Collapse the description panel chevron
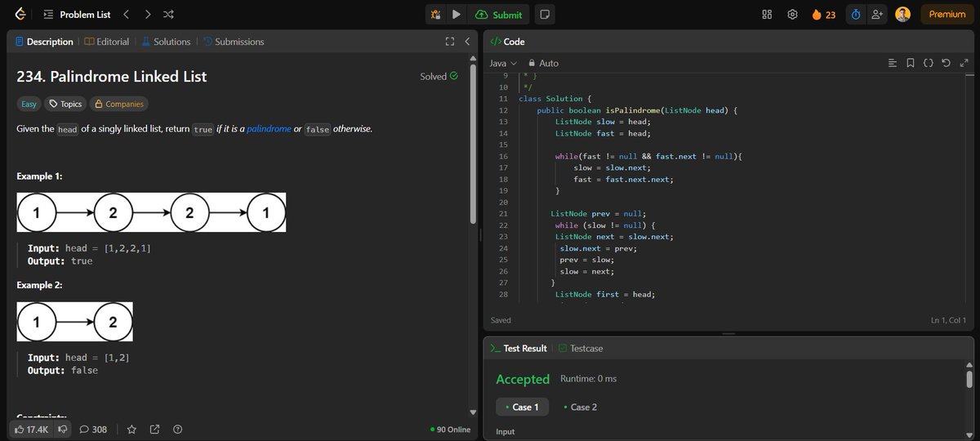 coord(467,42)
